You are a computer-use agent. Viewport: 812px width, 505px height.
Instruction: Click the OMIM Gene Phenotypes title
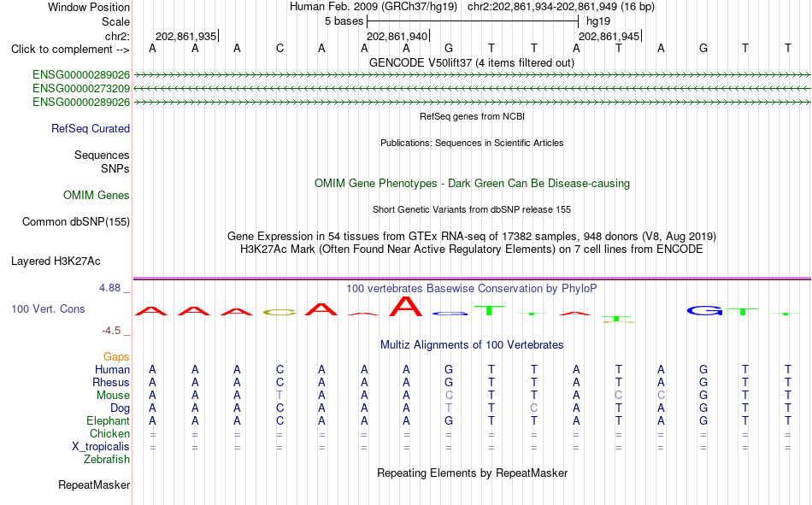(x=472, y=184)
